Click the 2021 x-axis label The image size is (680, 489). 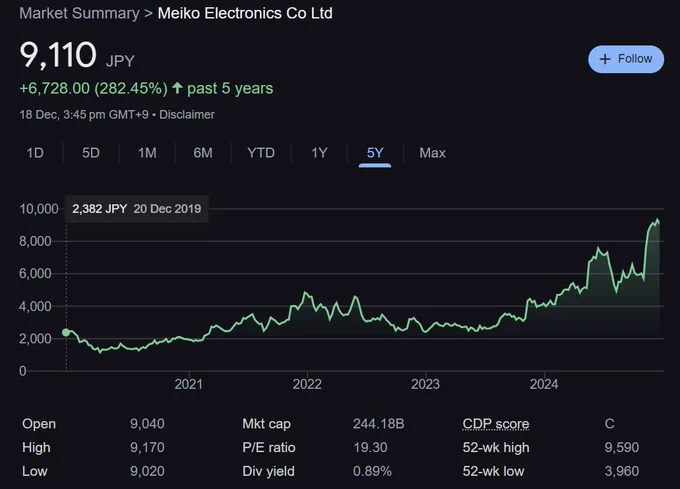click(188, 384)
